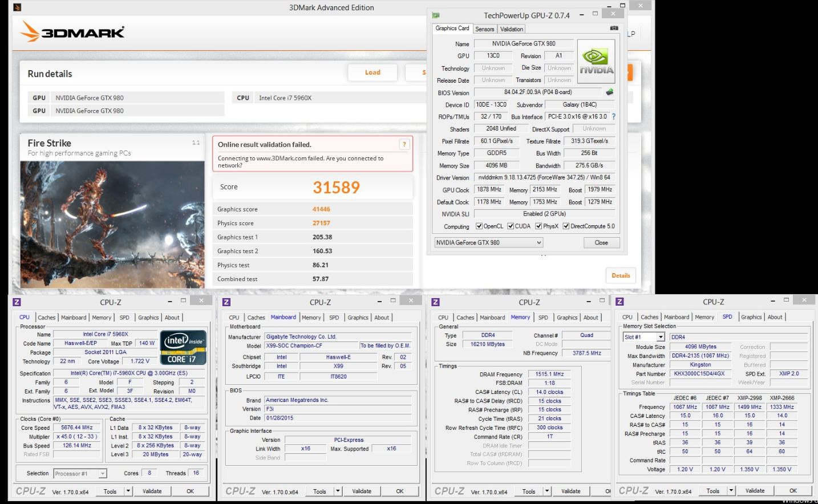Switch to the Sensors tab in GPU-Z

pos(484,29)
